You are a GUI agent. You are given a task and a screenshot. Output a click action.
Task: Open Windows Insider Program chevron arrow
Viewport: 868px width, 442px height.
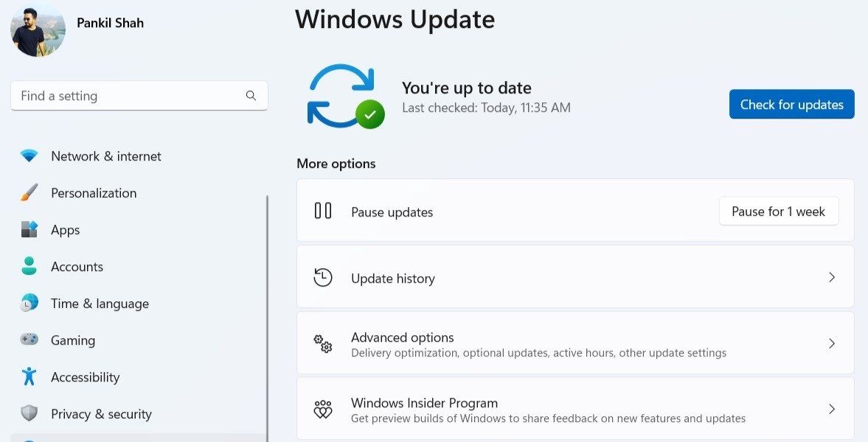coord(832,410)
